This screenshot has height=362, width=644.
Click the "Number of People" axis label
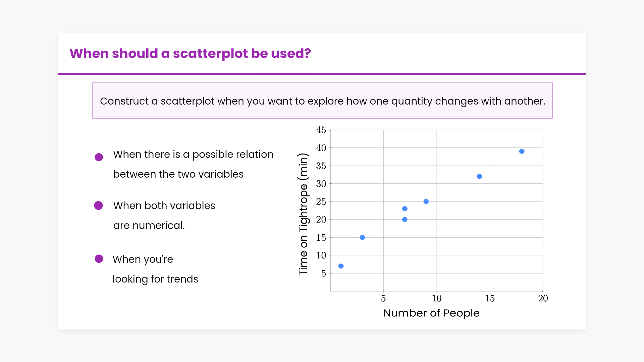coord(431,313)
